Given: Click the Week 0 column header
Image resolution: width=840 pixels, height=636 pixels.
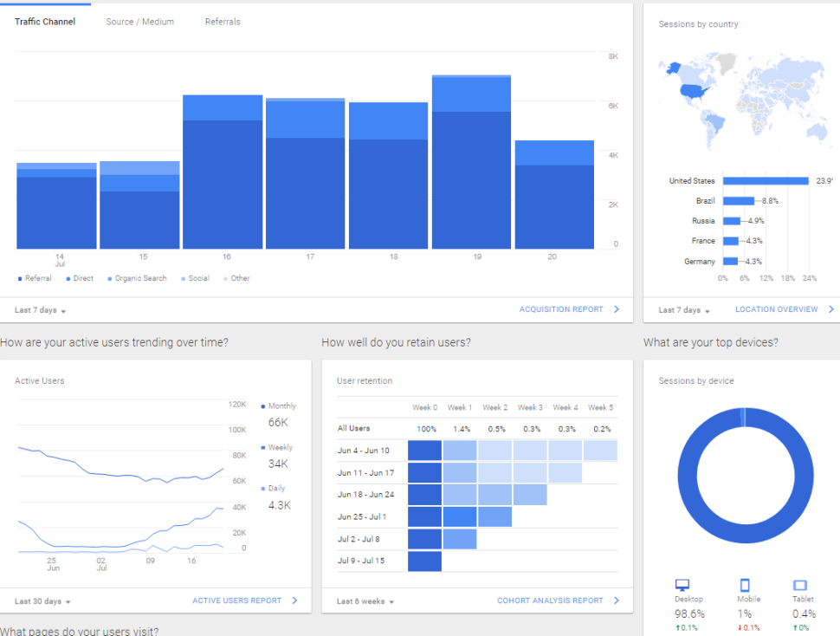Looking at the screenshot, I should (x=425, y=408).
